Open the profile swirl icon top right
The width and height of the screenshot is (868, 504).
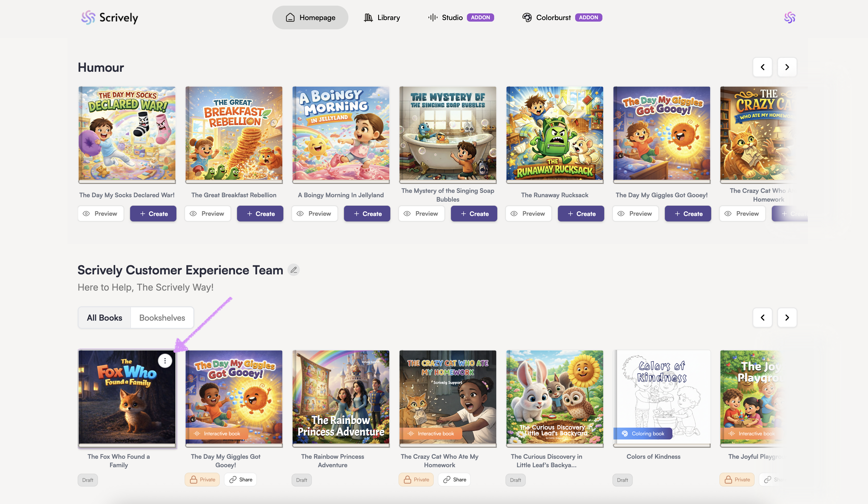click(x=790, y=17)
